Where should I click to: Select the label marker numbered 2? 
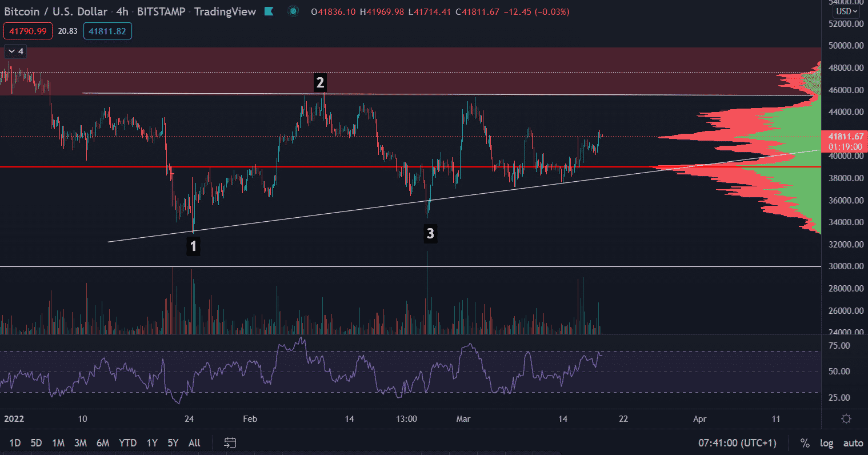pyautogui.click(x=320, y=83)
